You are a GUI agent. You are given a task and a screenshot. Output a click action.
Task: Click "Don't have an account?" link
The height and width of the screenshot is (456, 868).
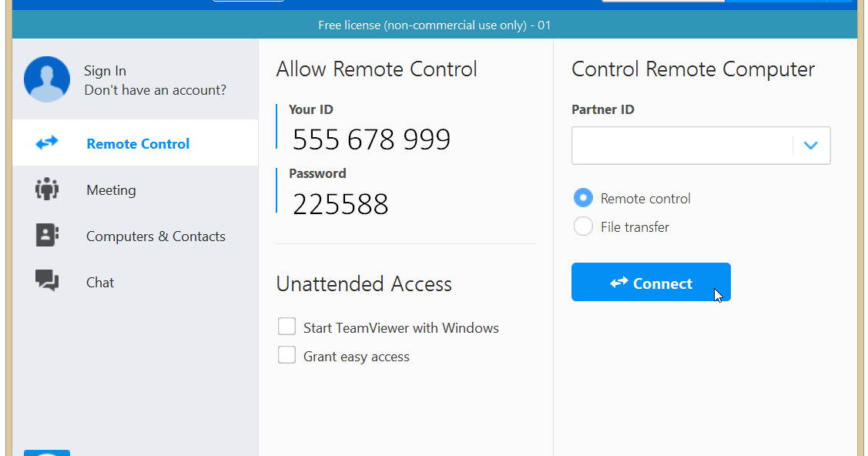(x=155, y=90)
